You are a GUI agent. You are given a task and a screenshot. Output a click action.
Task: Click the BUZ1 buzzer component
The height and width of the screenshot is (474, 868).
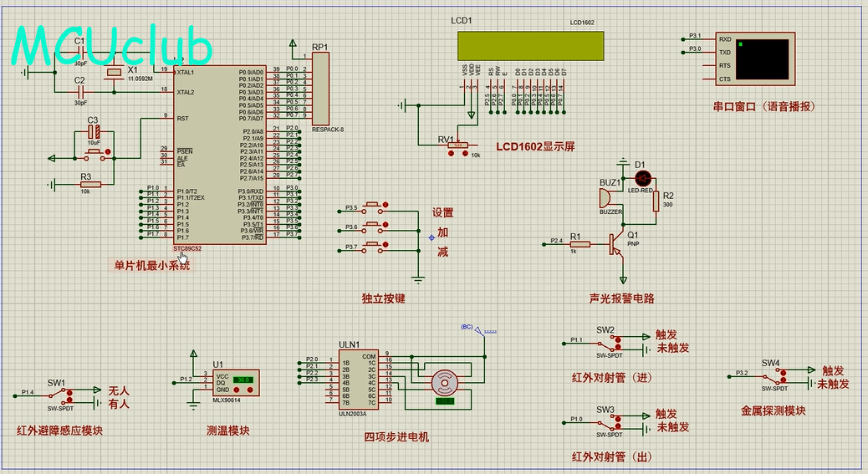coord(604,198)
